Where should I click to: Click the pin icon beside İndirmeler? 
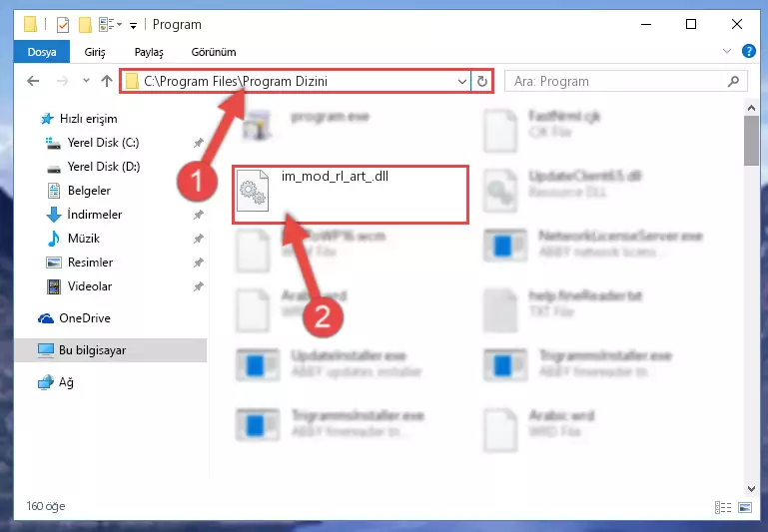(198, 215)
